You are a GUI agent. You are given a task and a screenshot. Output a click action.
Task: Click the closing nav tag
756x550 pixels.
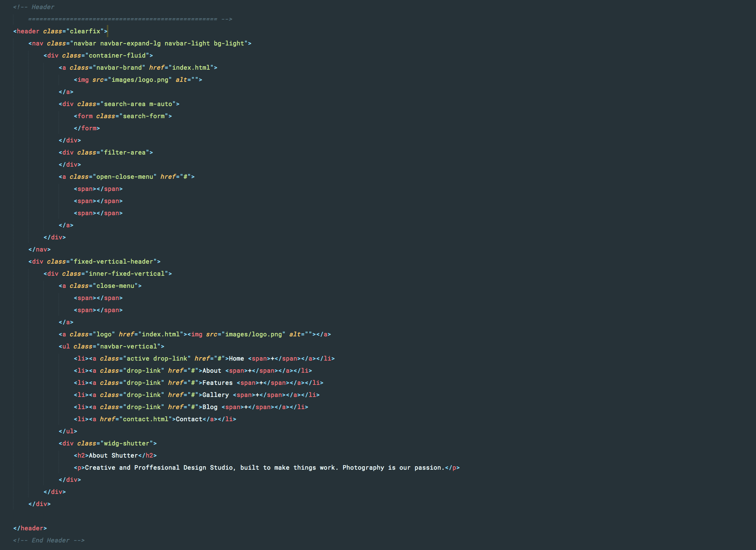pyautogui.click(x=39, y=249)
